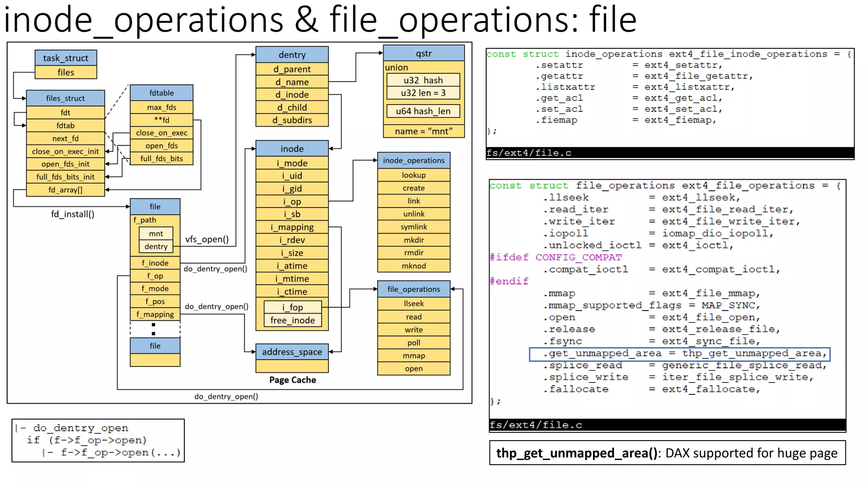868x488 pixels.
Task: Click the f_op field in file struct
Action: click(155, 276)
